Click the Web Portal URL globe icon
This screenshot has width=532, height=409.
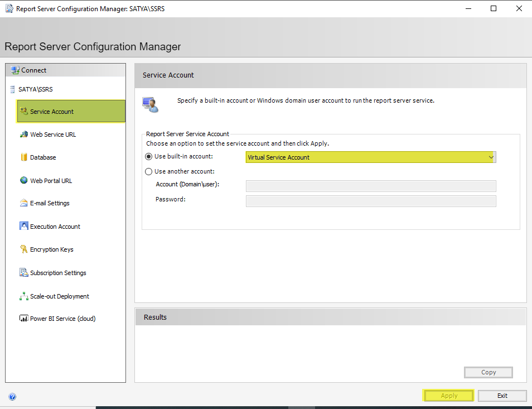pyautogui.click(x=23, y=181)
